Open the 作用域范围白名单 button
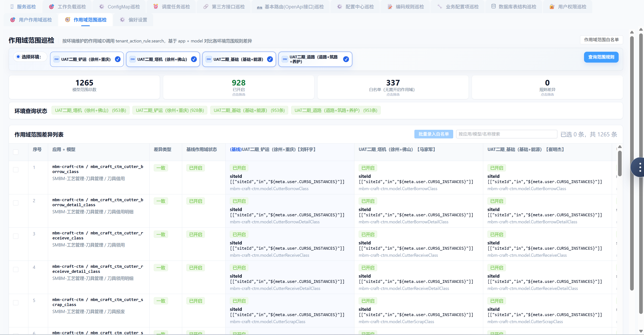This screenshot has width=644, height=335. 601,40
